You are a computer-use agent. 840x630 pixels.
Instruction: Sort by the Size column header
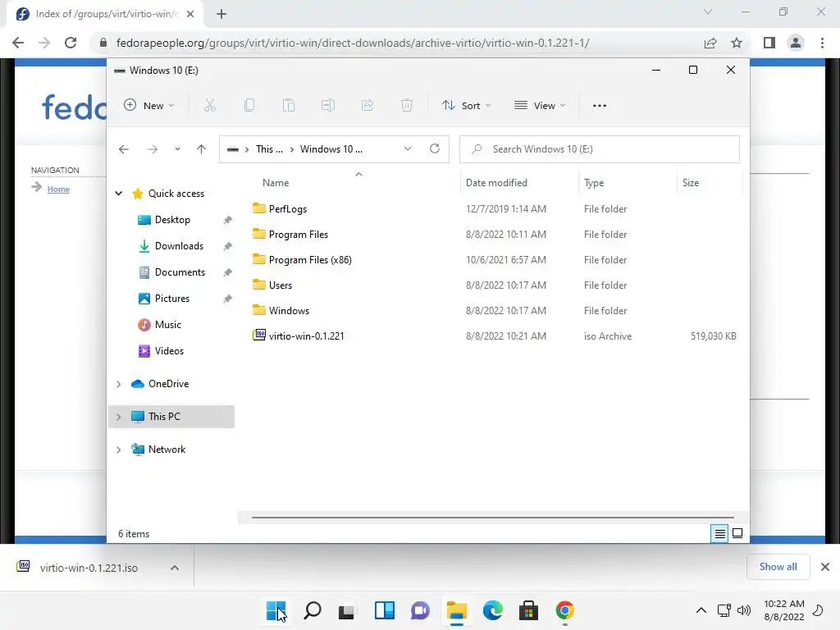(x=691, y=183)
